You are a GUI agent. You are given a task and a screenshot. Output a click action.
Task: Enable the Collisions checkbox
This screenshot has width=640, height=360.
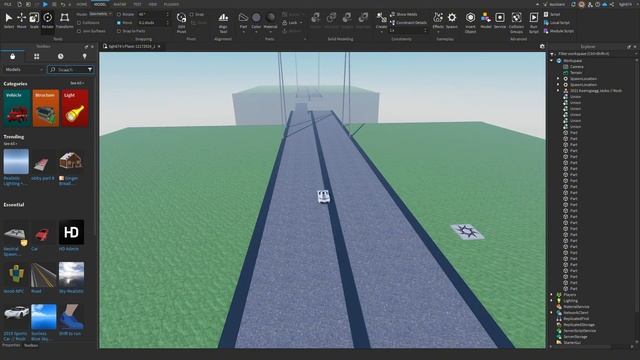pyautogui.click(x=79, y=23)
